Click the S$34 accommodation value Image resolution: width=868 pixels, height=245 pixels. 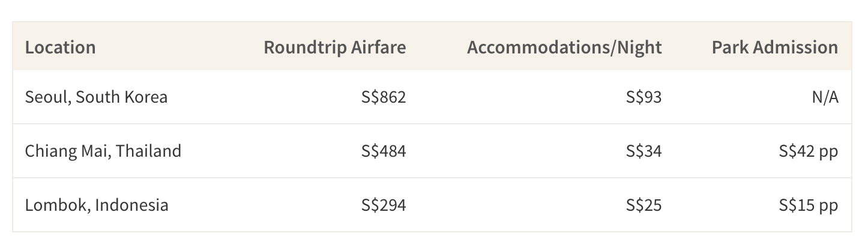[643, 151]
